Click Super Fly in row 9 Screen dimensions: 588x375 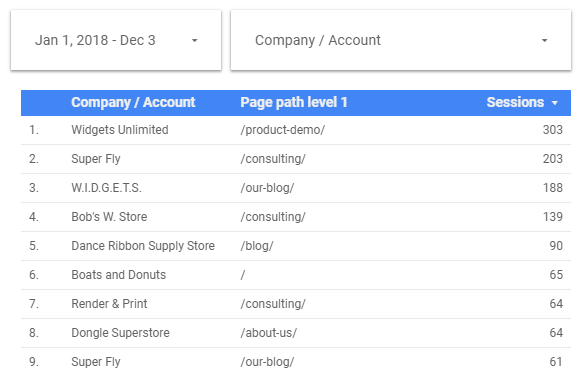(96, 362)
